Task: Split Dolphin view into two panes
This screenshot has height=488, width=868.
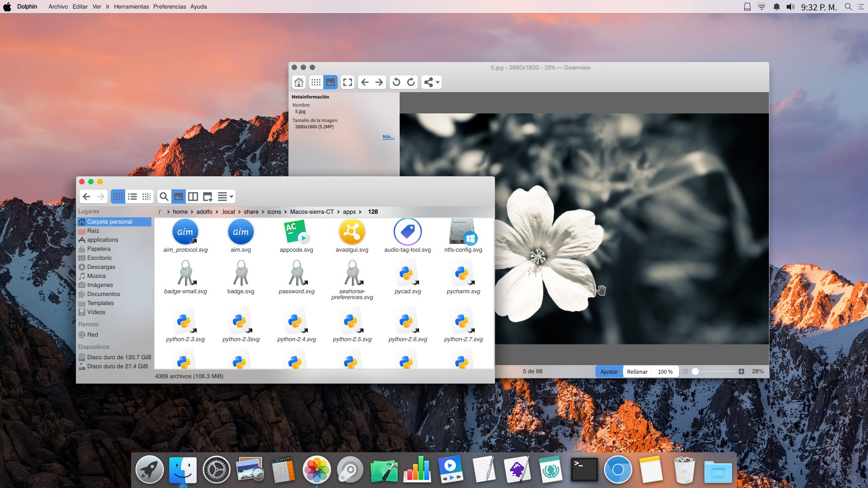Action: tap(193, 197)
